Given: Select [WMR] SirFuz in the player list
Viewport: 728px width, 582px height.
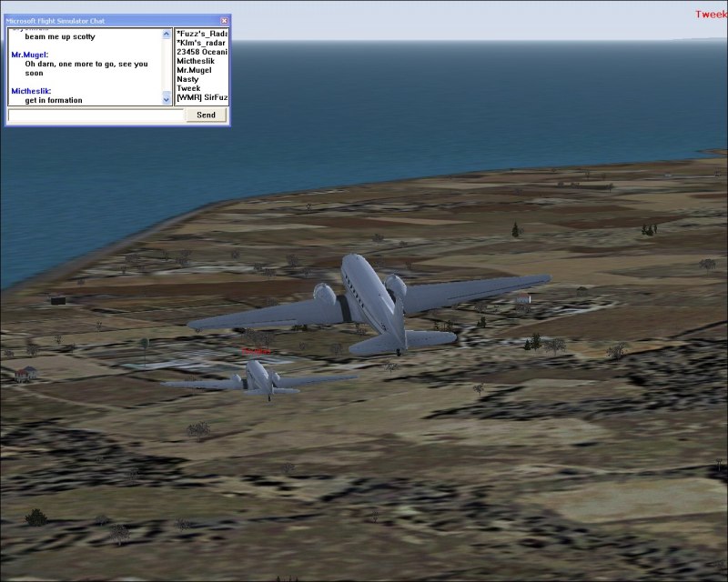Looking at the screenshot, I should coord(202,97).
